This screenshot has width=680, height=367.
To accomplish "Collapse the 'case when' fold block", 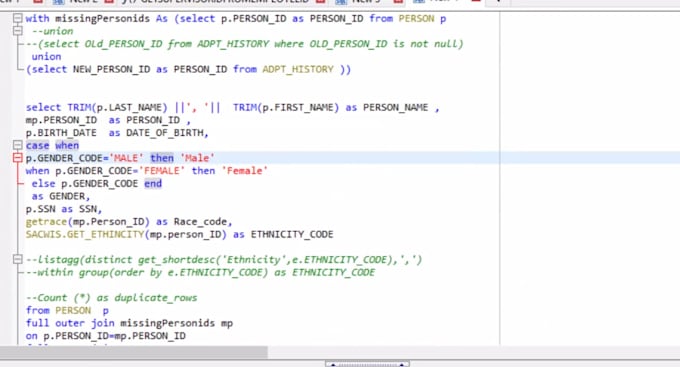I will (17, 145).
